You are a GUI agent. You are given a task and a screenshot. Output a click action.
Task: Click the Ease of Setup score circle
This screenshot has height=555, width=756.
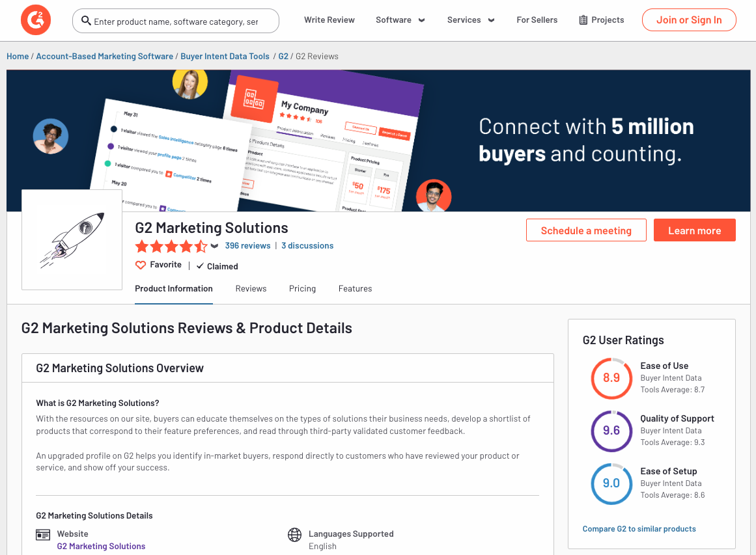611,483
